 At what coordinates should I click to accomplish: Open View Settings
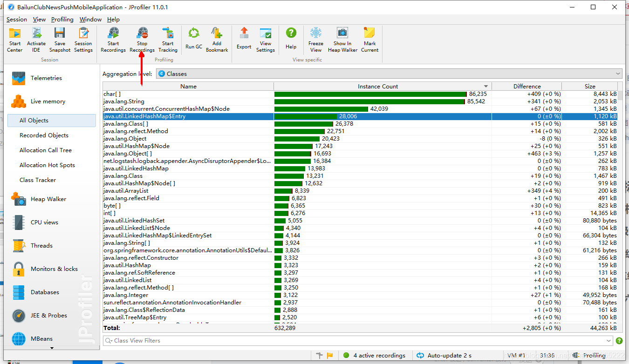point(266,40)
